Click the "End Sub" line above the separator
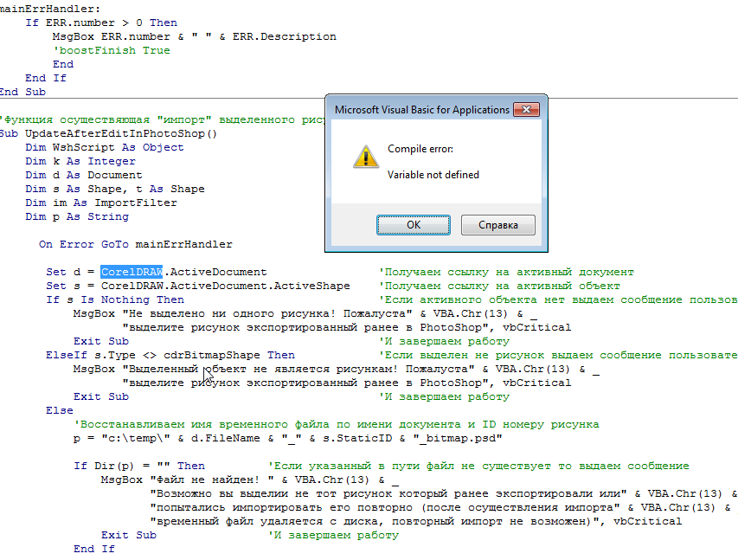 pos(22,92)
